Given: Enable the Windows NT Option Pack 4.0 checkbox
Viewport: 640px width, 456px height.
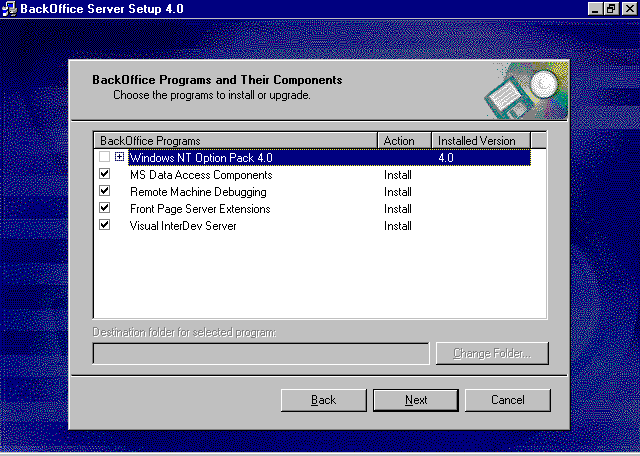Looking at the screenshot, I should coord(105,158).
